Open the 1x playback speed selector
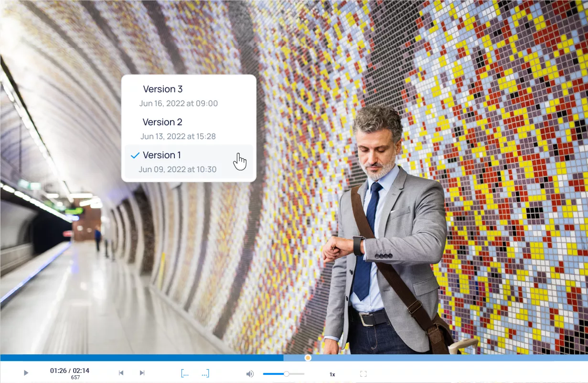This screenshot has width=588, height=383. 332,374
